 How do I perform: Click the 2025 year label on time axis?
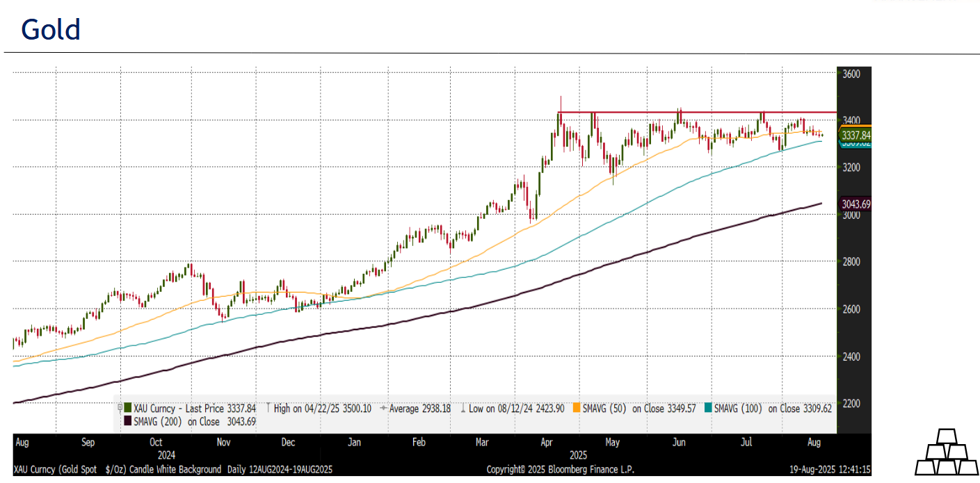click(x=579, y=456)
